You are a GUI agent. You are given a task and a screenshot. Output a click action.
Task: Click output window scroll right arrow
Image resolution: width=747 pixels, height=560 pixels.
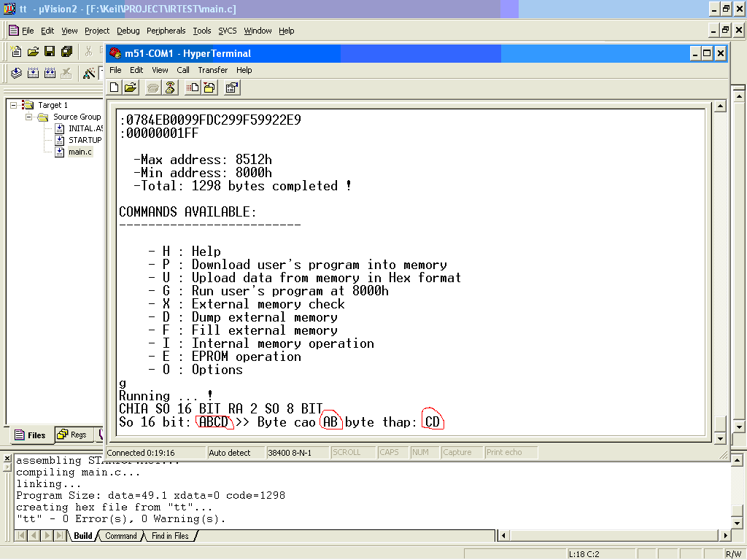click(724, 536)
